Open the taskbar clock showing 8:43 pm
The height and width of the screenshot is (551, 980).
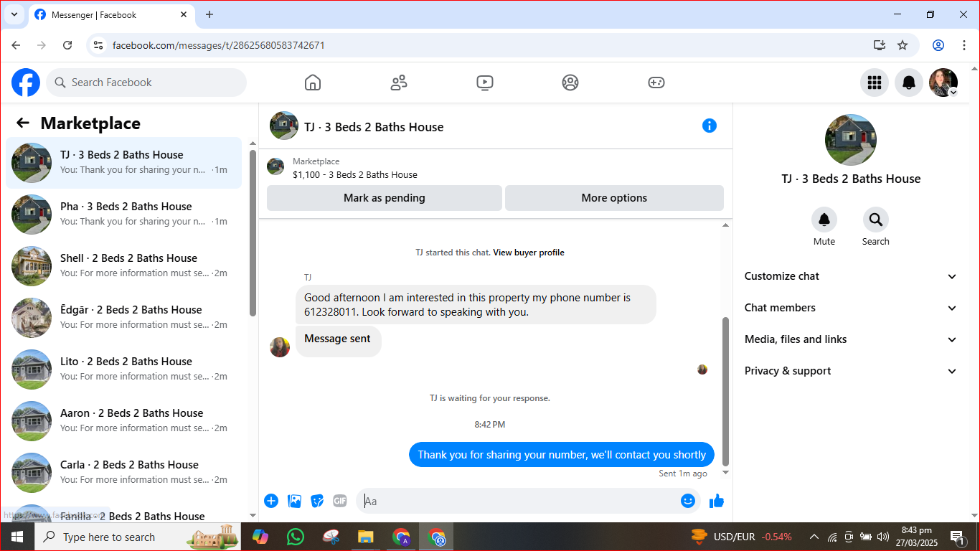tap(917, 537)
